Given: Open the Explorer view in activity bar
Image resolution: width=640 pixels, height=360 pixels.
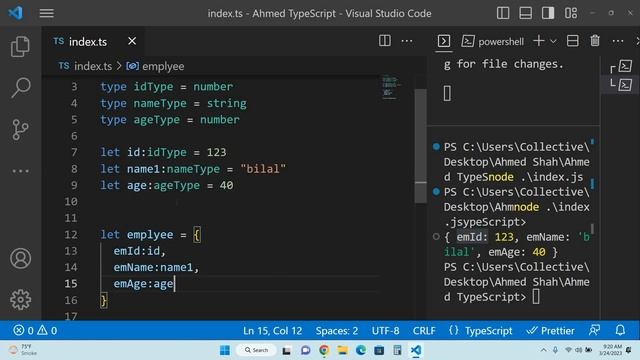Looking at the screenshot, I should point(20,46).
